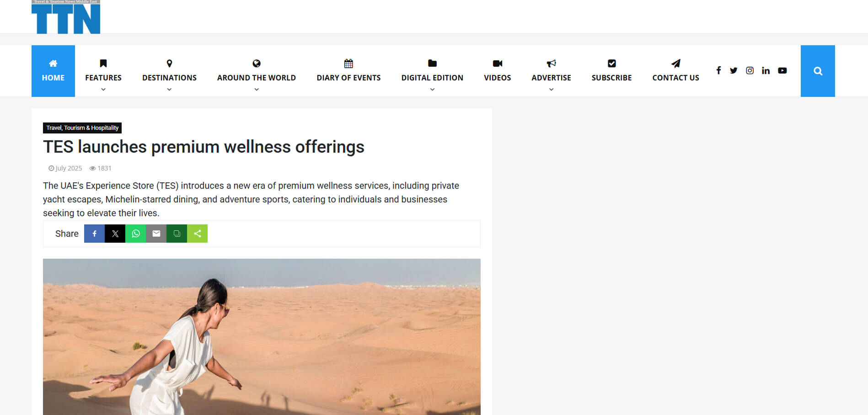Share article on X
This screenshot has width=868, height=415.
[115, 234]
